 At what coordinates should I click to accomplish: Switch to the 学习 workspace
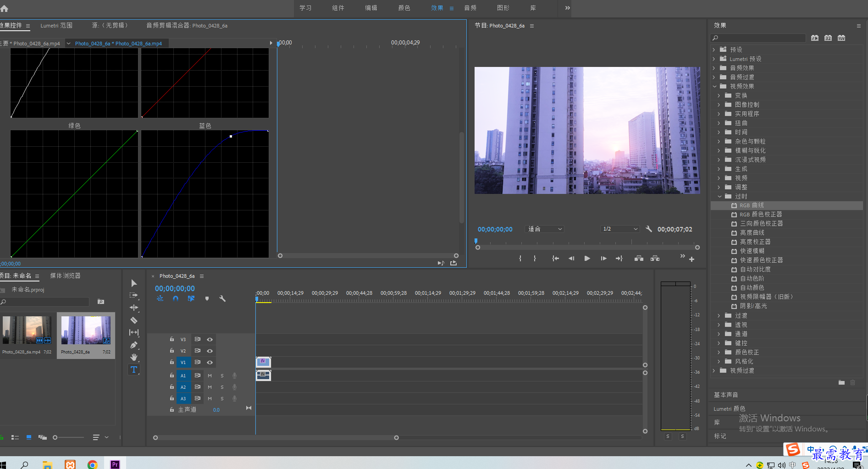tap(305, 8)
